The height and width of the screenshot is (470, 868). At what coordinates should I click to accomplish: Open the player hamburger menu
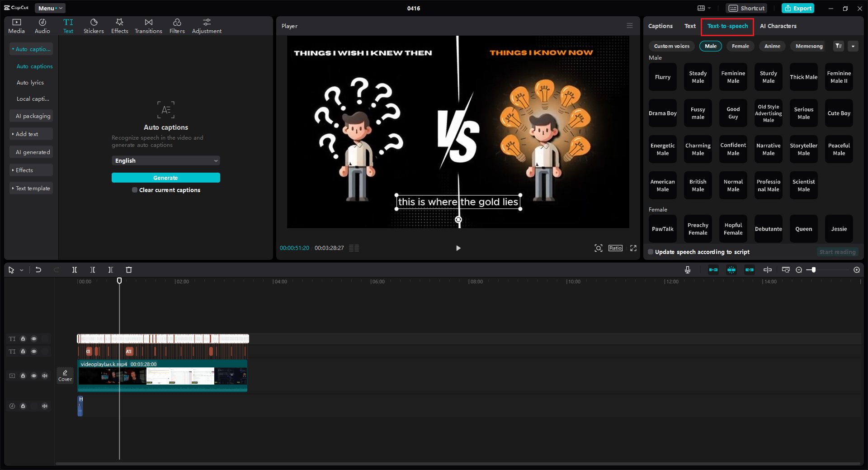[x=630, y=26]
